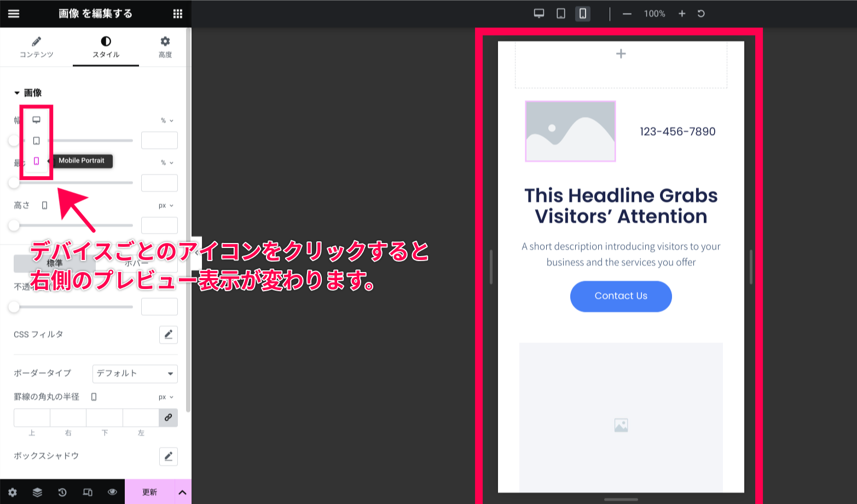
Task: Toggle responsive mode icon in footer
Action: coord(88,492)
